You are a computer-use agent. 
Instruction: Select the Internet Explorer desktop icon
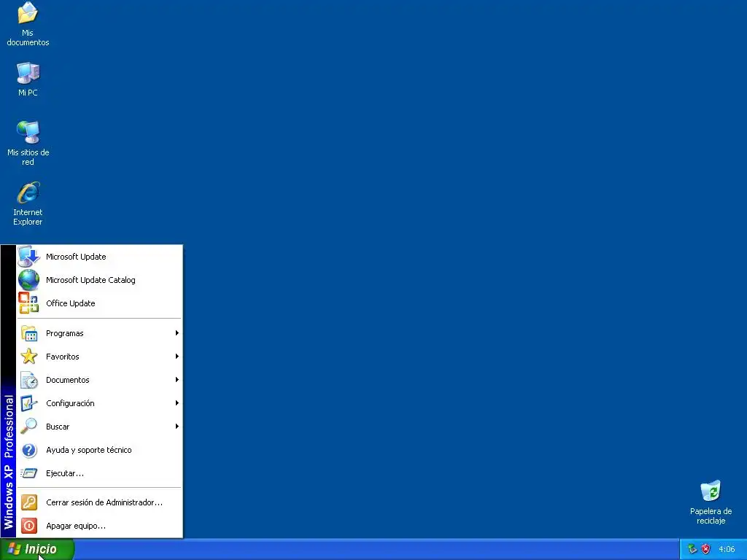[28, 203]
